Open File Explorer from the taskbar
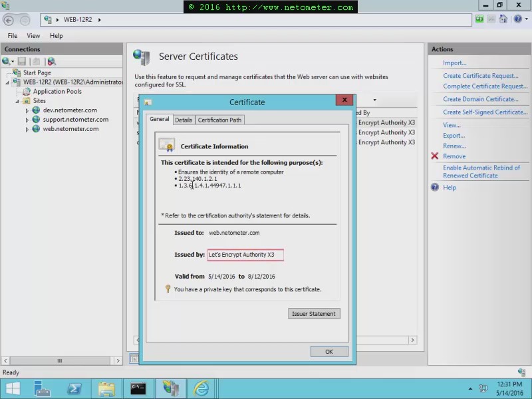 pos(106,388)
